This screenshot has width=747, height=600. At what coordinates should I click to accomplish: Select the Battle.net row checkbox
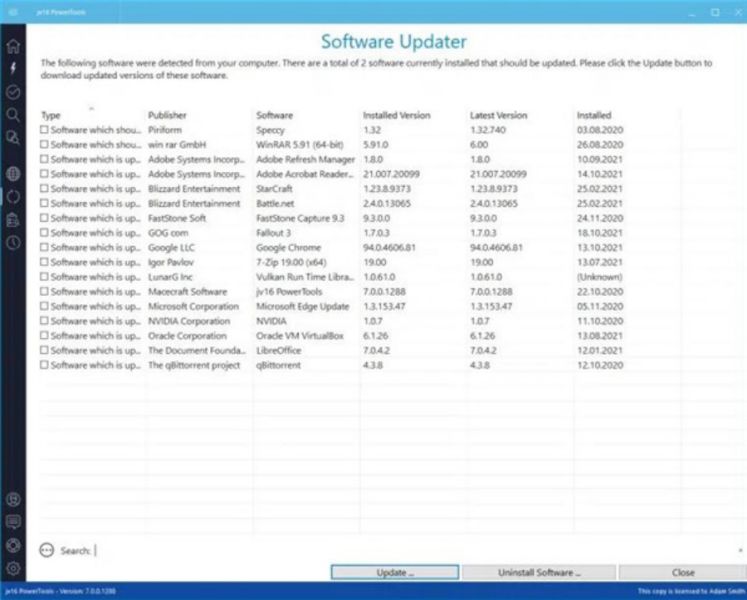pyautogui.click(x=44, y=203)
